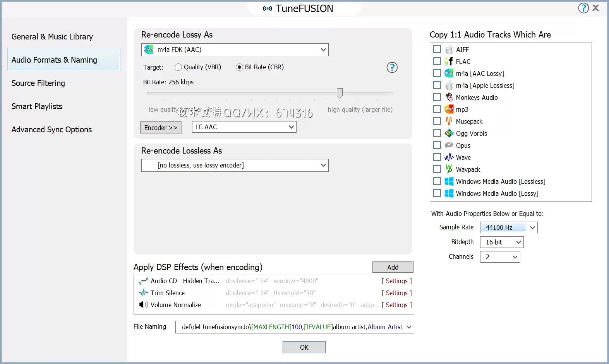Check Windows Media Audio Lossy checkbox
Screen dimensions: 609x364
pos(437,193)
